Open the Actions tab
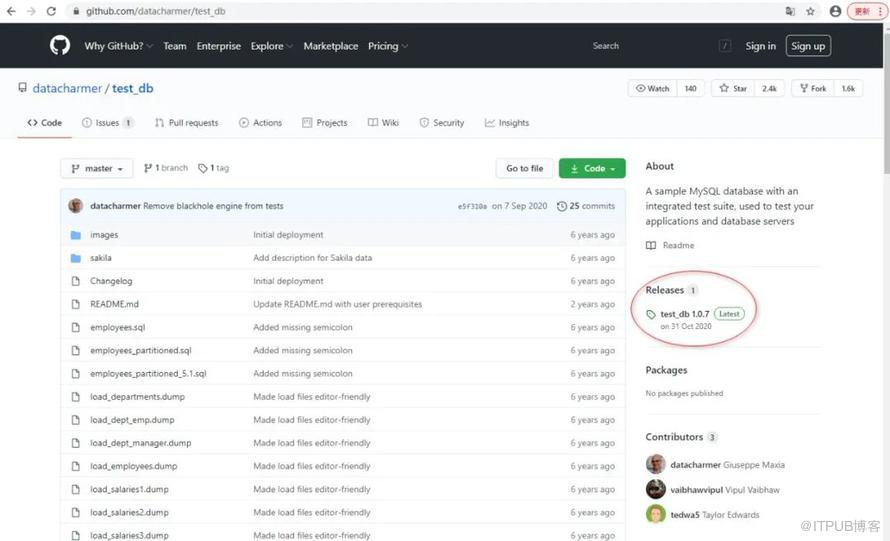Screen dimensions: 890x541 (261, 123)
